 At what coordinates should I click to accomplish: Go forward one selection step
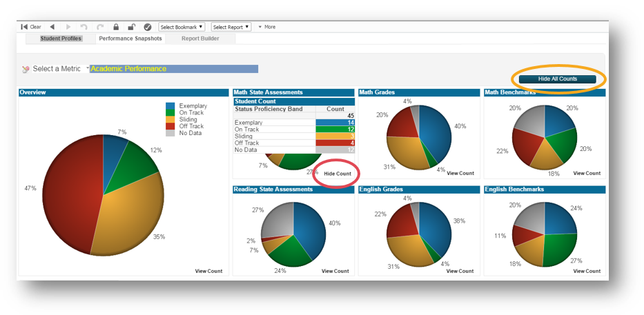click(x=68, y=27)
